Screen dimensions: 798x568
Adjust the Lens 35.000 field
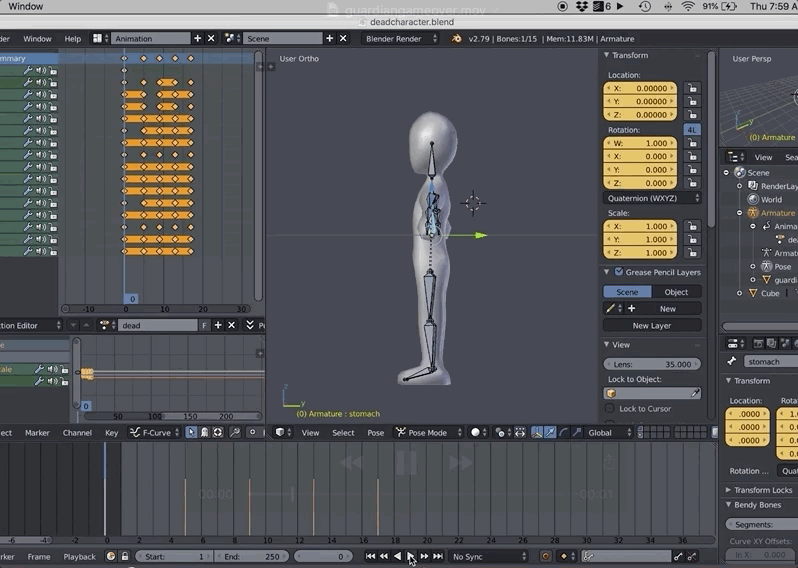(652, 364)
